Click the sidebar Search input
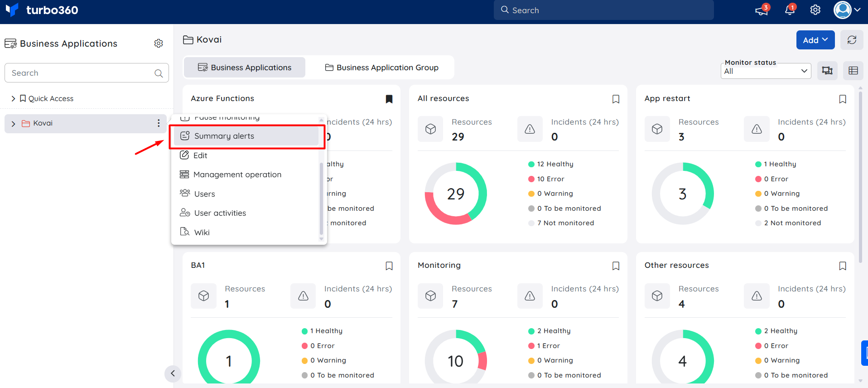868x388 pixels. pos(87,73)
